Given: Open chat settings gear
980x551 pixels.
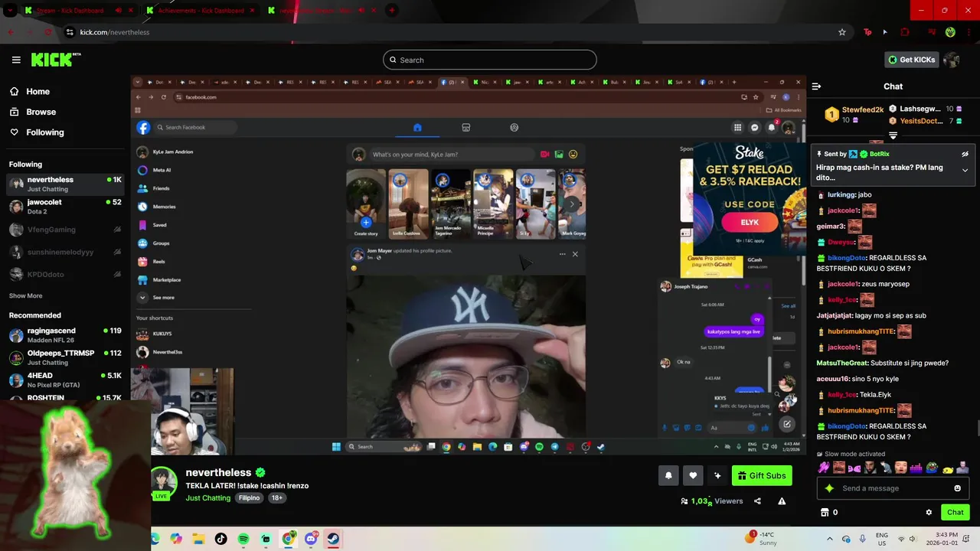Looking at the screenshot, I should (x=929, y=513).
